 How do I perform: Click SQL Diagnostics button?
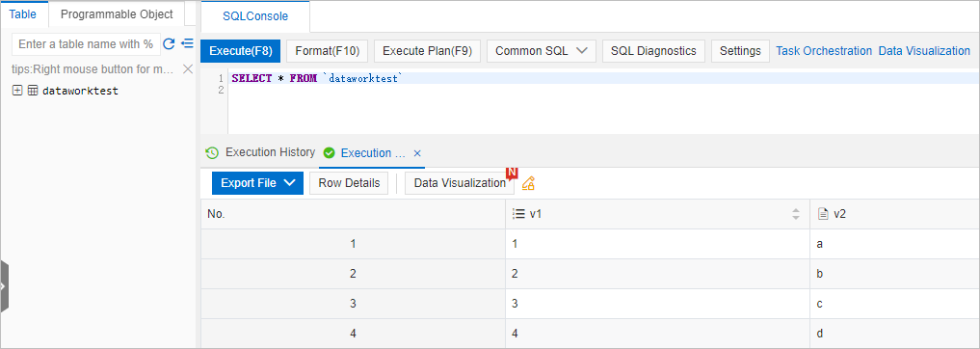[653, 51]
